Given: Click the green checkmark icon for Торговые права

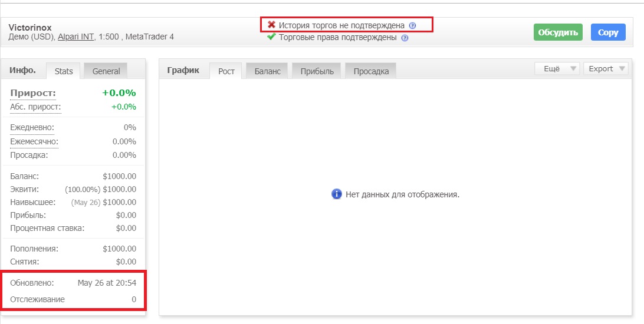Looking at the screenshot, I should (271, 37).
